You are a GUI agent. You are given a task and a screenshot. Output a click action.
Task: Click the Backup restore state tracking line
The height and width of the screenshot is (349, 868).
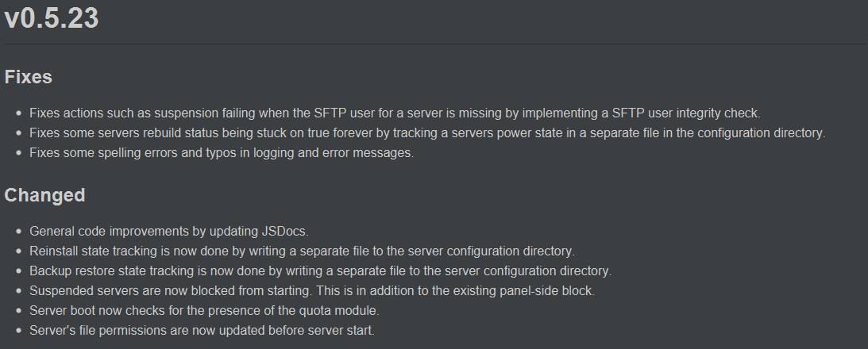pyautogui.click(x=320, y=270)
